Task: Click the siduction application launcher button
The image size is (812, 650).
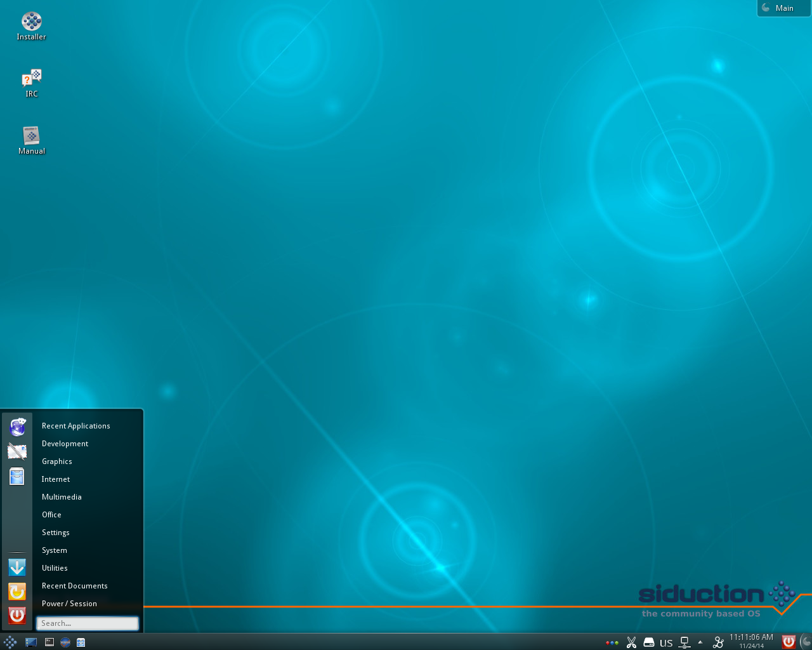Action: point(10,642)
